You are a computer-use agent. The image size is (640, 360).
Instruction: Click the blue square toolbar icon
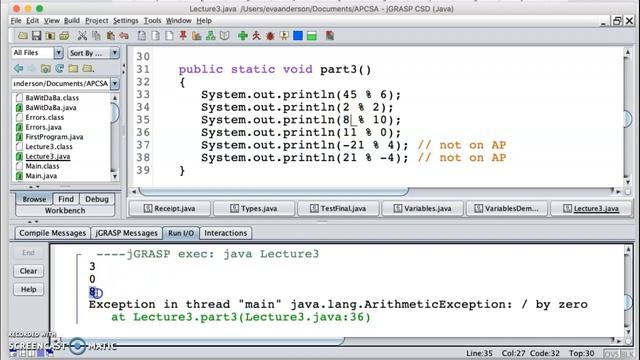pyautogui.click(x=298, y=36)
